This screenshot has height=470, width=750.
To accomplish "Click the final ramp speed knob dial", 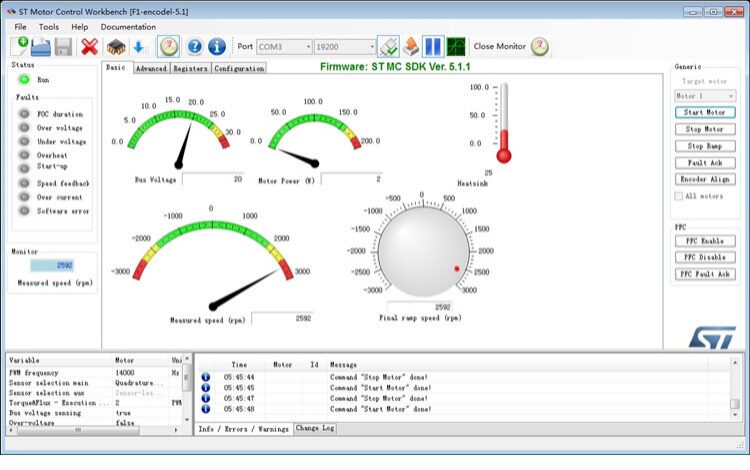I will click(x=423, y=251).
